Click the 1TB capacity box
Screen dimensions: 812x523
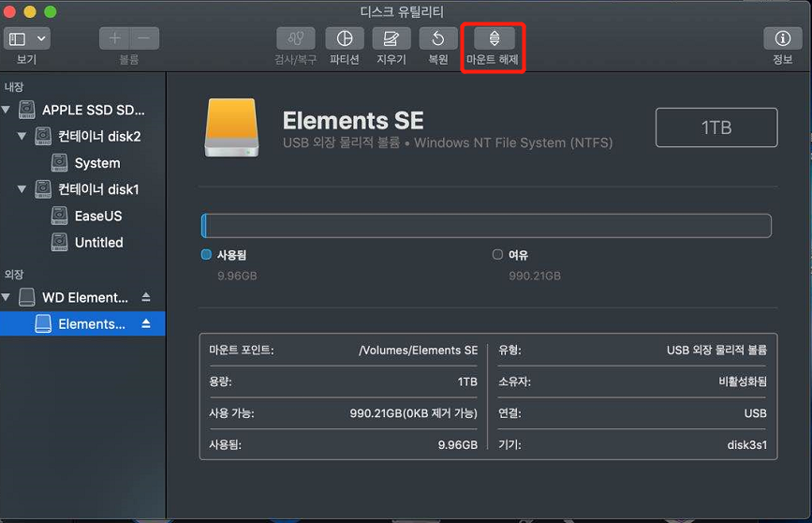point(716,127)
